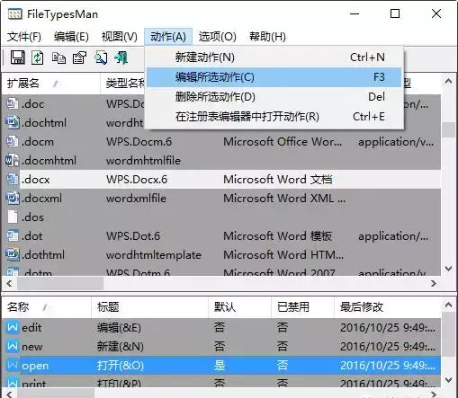This screenshot has width=458, height=398.
Task: Select the .dochtml extension row
Action: click(x=222, y=123)
